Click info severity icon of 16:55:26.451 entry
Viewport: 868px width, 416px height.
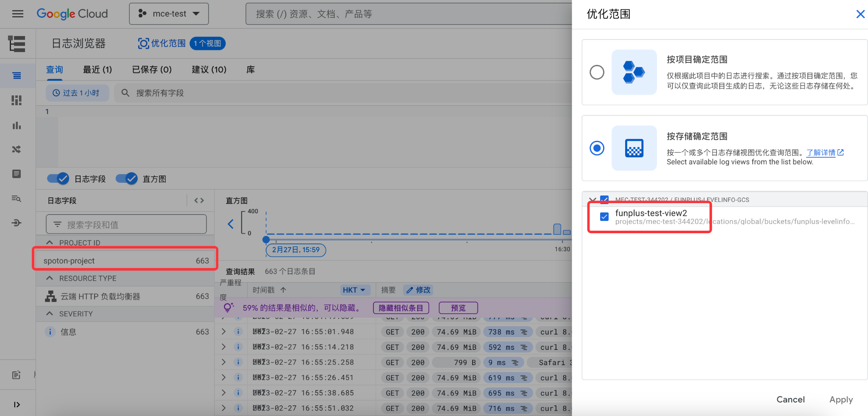click(238, 377)
